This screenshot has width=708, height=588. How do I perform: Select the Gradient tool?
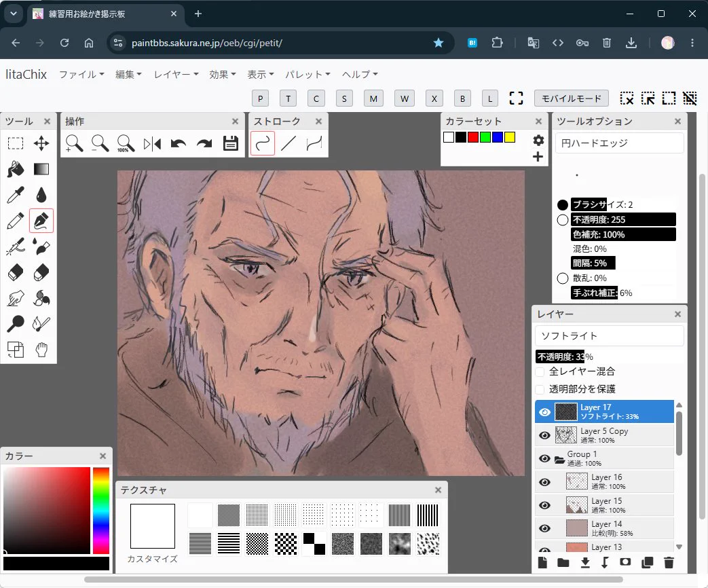pyautogui.click(x=41, y=169)
